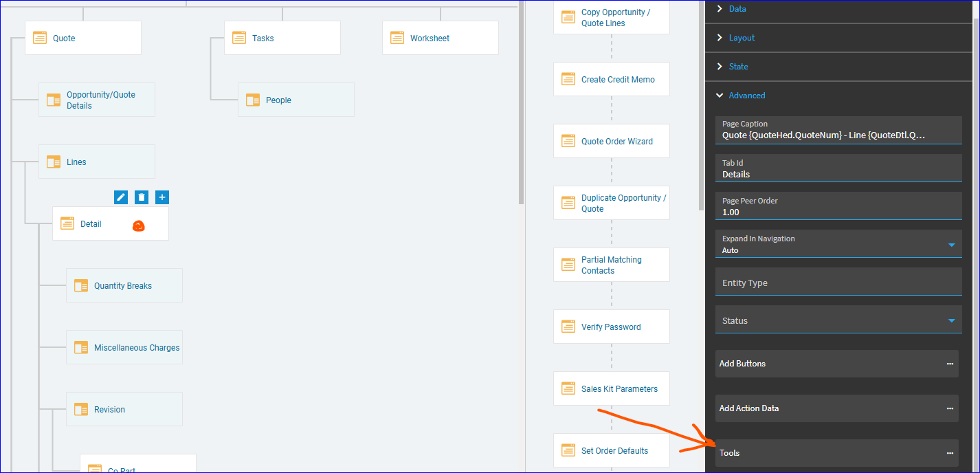Click the page icon on Set Order Defaults
This screenshot has width=980, height=473.
pos(568,450)
